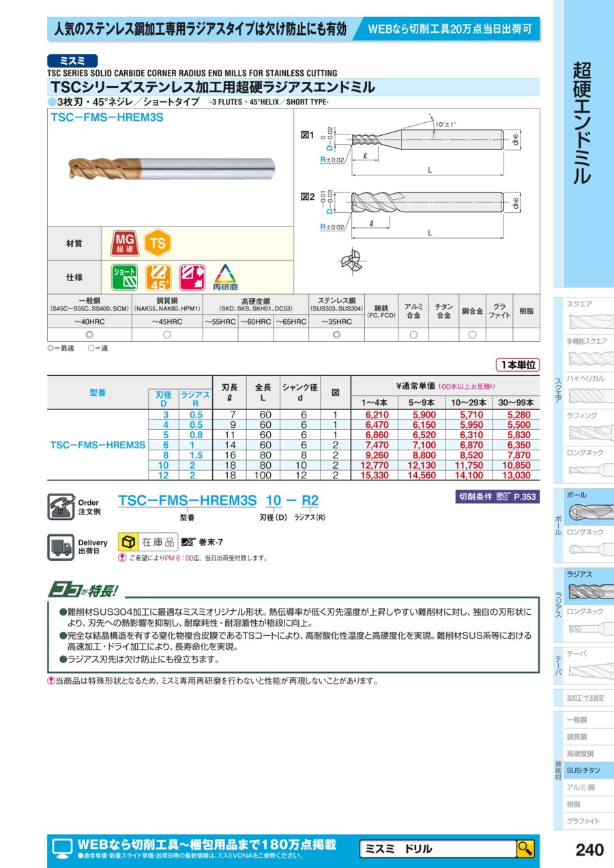Click the gold end mill product photo
The width and height of the screenshot is (614, 868).
tap(171, 168)
